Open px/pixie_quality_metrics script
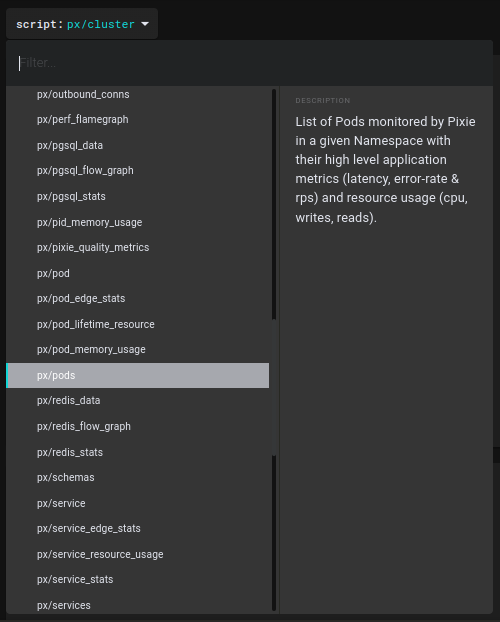 [x=137, y=248]
